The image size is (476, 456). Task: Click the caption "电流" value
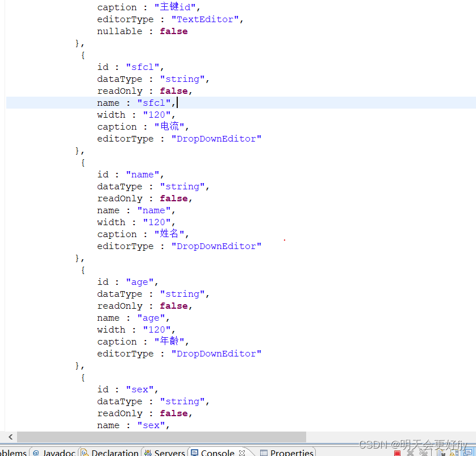tap(169, 126)
